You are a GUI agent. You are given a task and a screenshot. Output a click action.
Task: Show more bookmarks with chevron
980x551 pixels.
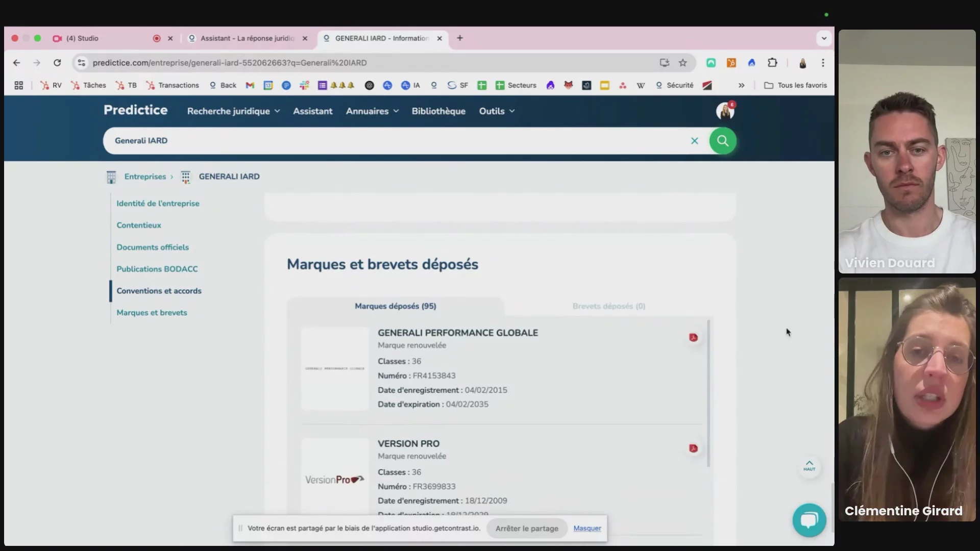(x=741, y=85)
